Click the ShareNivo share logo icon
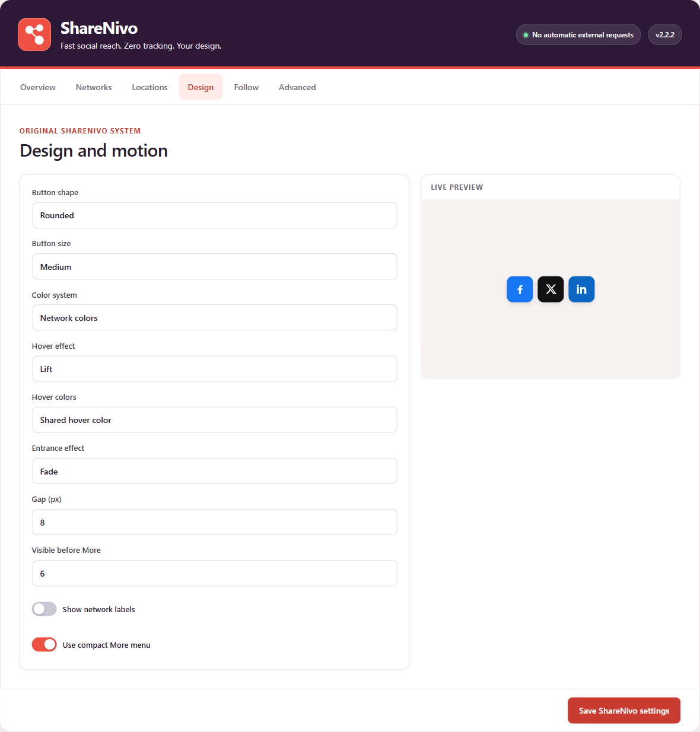 [34, 34]
